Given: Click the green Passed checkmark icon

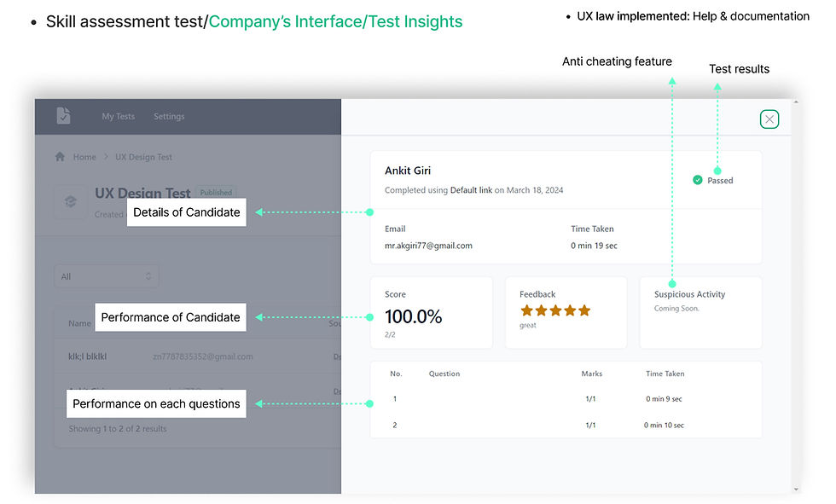Looking at the screenshot, I should pos(698,180).
